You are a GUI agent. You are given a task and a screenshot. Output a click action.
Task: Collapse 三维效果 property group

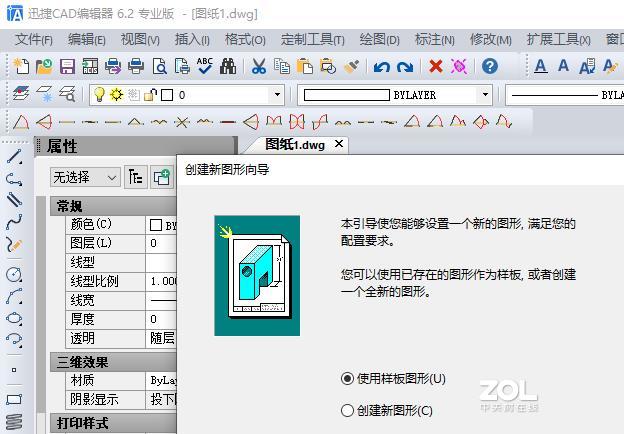[113, 362]
